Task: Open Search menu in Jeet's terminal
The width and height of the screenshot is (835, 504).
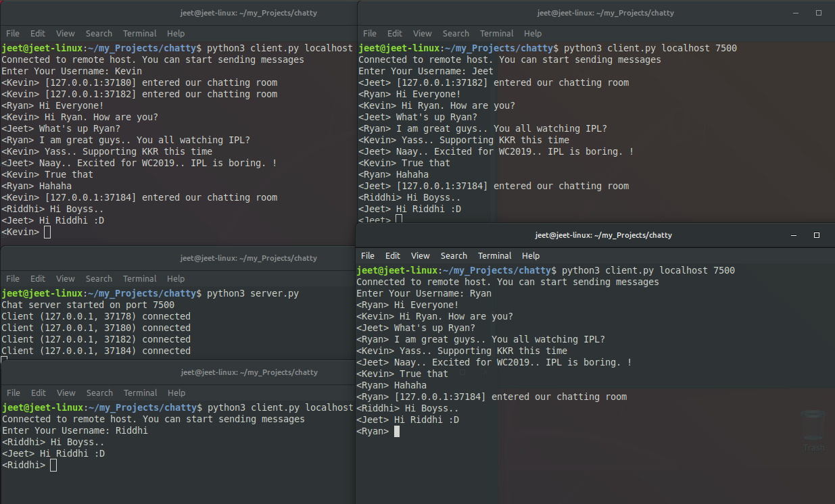Action: [x=456, y=33]
